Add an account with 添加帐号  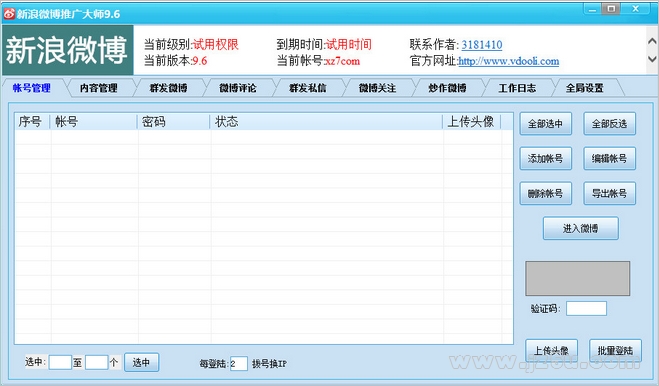click(546, 159)
